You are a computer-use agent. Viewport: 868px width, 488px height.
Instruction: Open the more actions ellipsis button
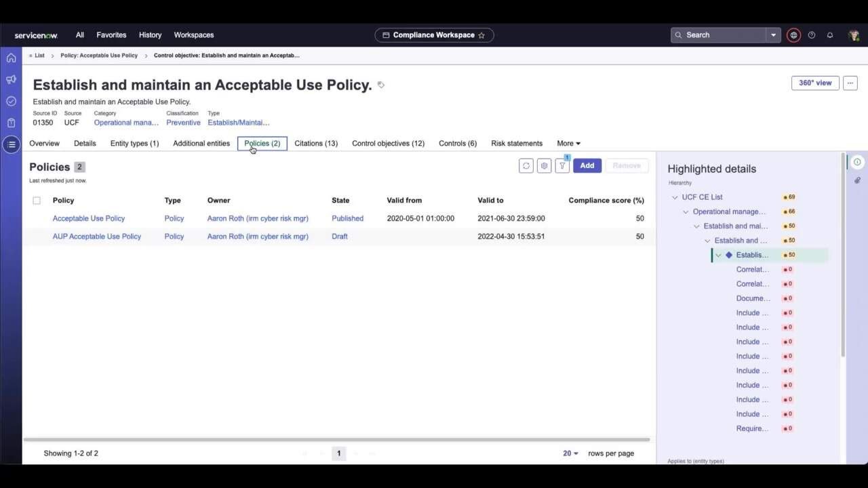[850, 83]
